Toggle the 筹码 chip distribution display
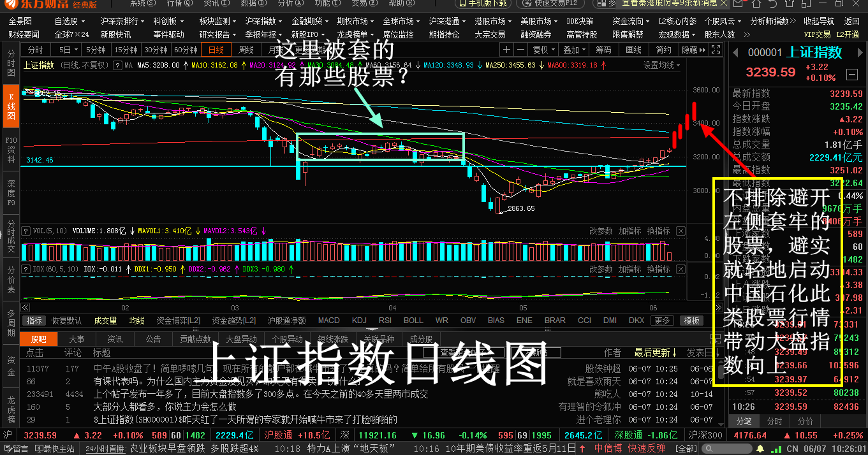Image resolution: width=868 pixels, height=455 pixels. coord(604,50)
